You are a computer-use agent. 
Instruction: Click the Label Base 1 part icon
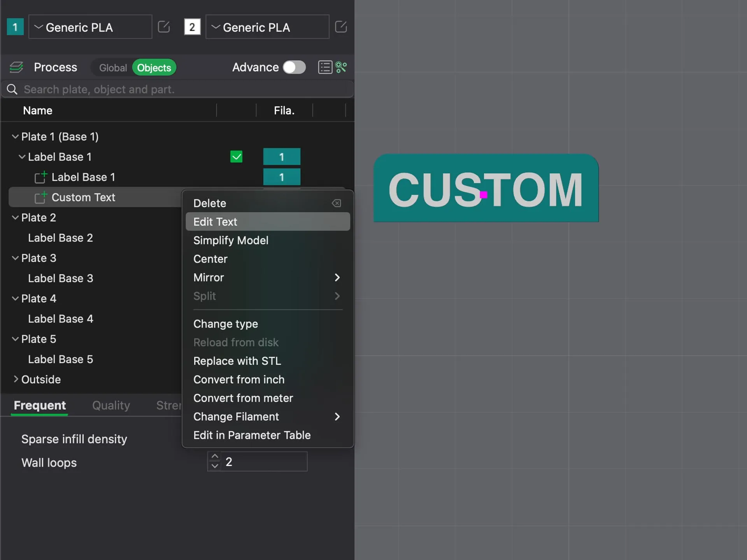pos(40,177)
